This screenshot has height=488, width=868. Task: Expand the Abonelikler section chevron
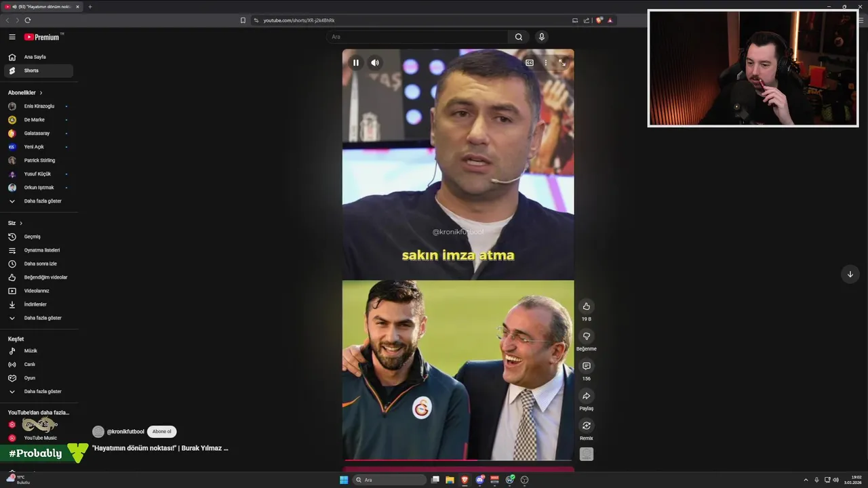point(41,93)
